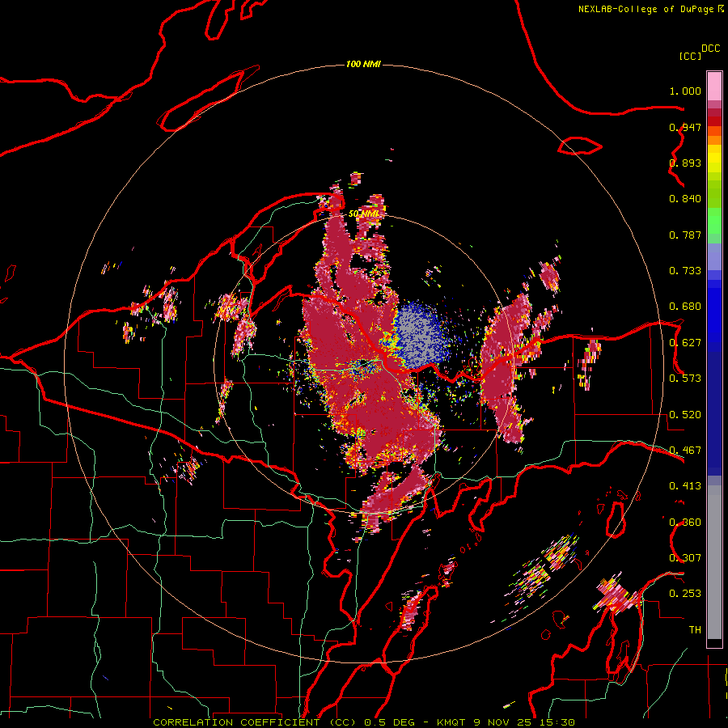Click the 0.573 scale value

coord(685,379)
